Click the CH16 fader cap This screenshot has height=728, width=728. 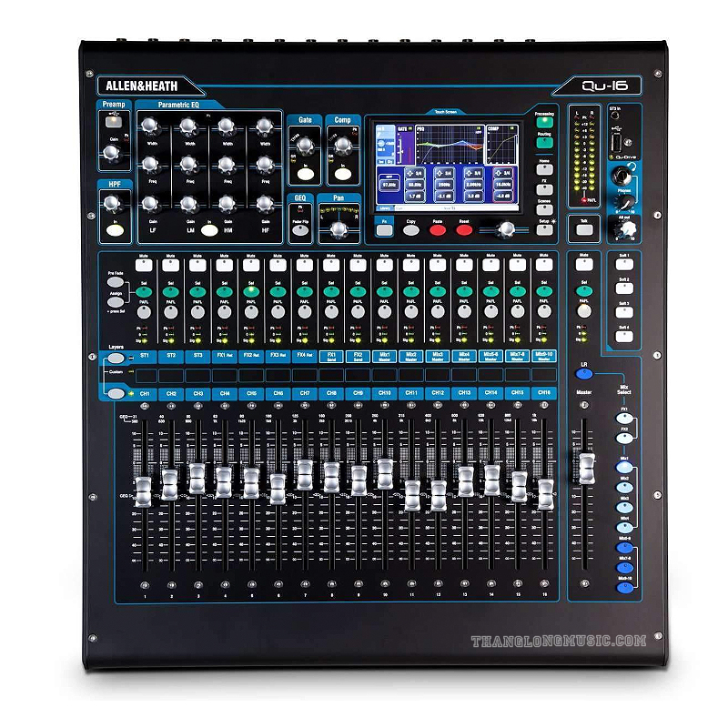[545, 494]
